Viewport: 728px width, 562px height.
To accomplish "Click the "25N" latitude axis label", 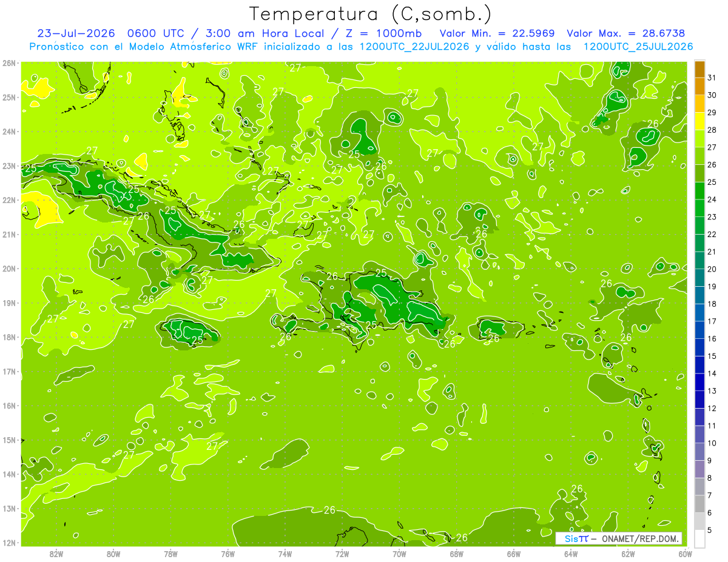I will click(10, 97).
